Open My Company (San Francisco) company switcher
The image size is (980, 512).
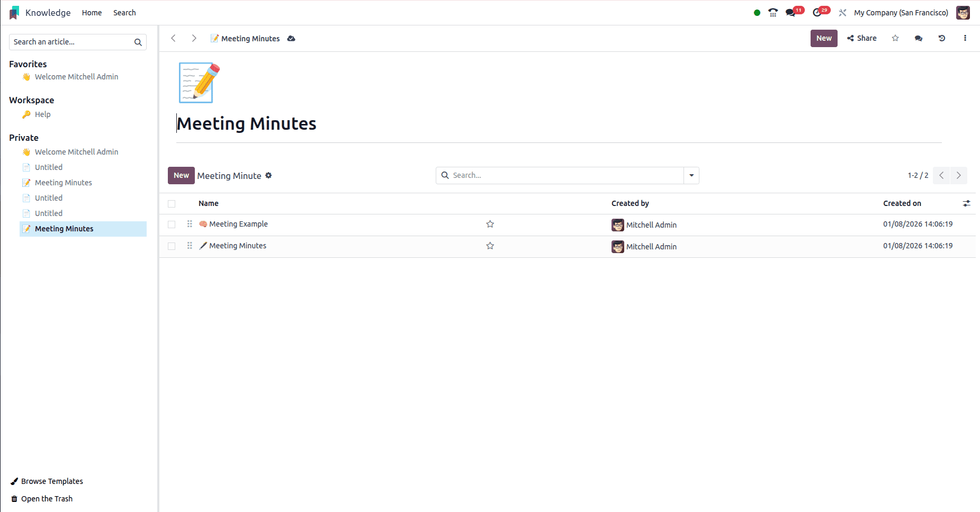click(x=901, y=13)
